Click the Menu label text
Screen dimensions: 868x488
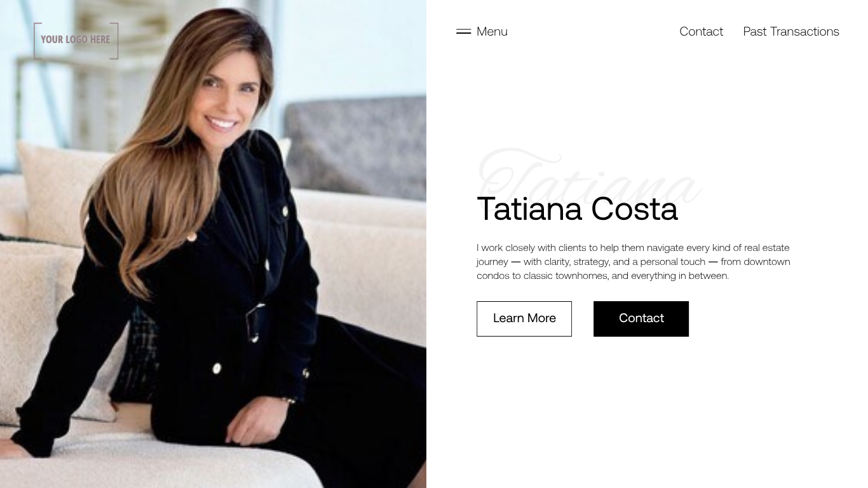[492, 31]
